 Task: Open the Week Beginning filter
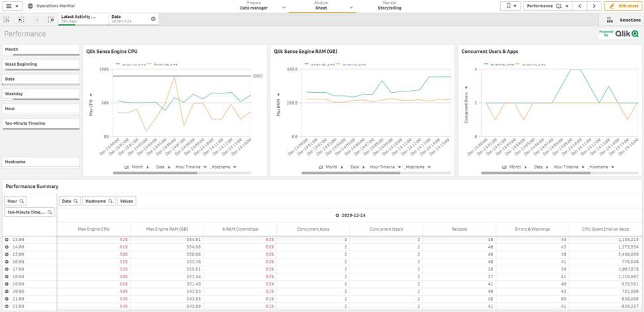point(41,65)
